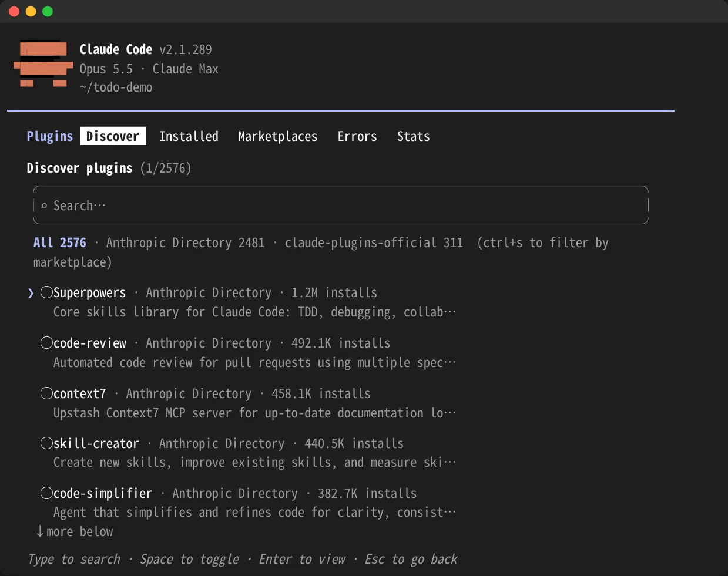The height and width of the screenshot is (576, 728).
Task: Click the 1.2M installs text
Action: click(334, 292)
